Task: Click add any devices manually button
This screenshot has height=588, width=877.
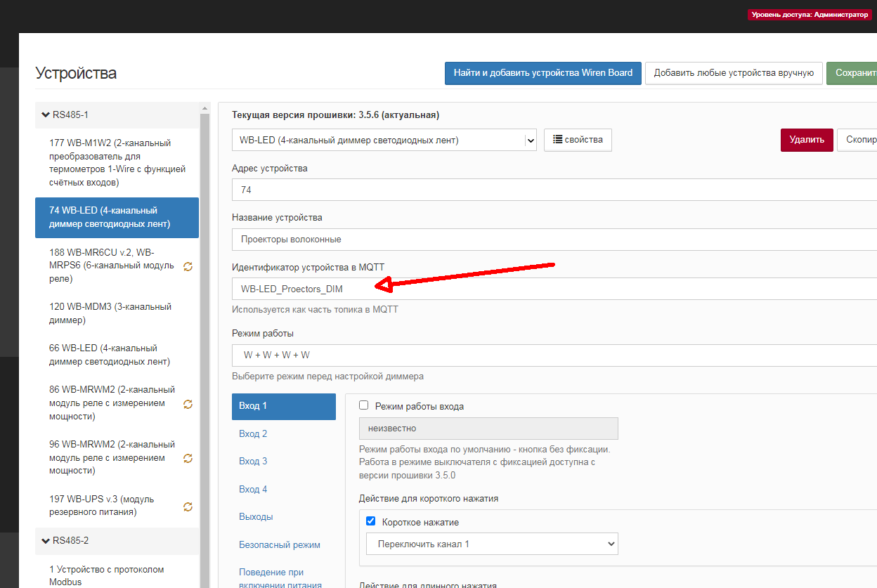Action: [x=733, y=72]
